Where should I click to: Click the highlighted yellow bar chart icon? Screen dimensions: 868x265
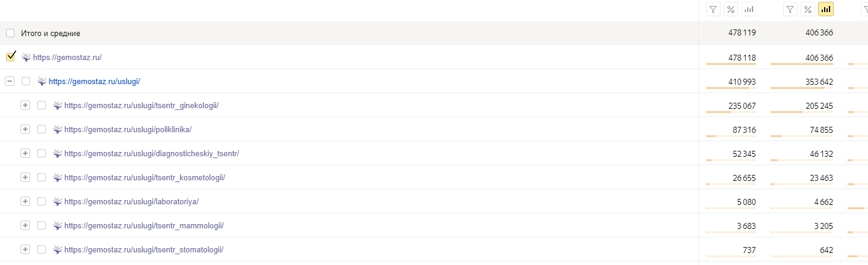(826, 9)
